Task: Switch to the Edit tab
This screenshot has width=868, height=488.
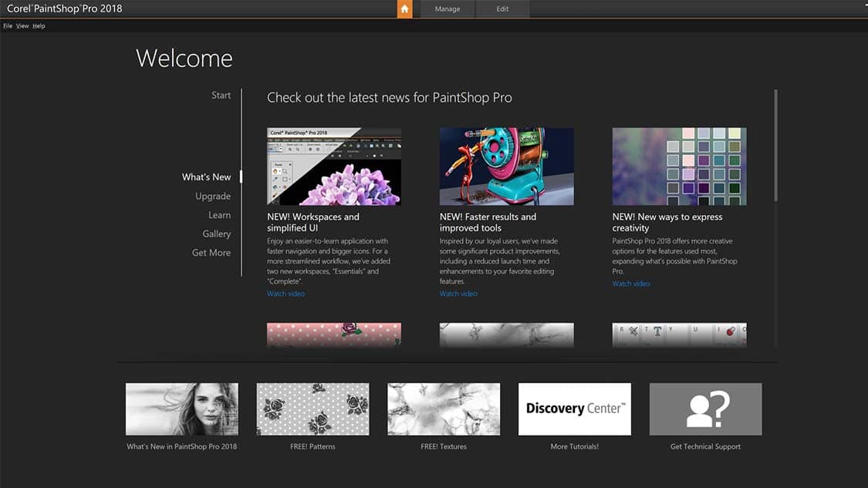Action: (x=502, y=8)
